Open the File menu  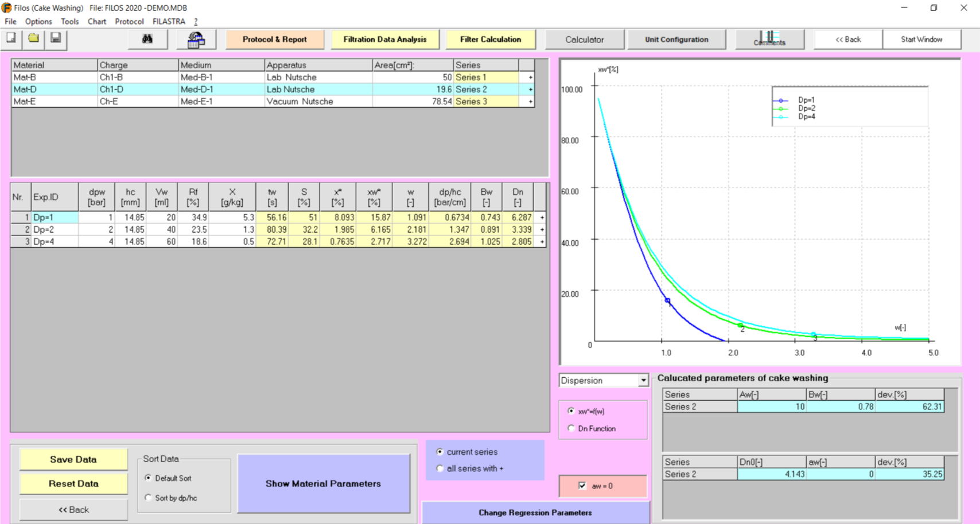[10, 22]
